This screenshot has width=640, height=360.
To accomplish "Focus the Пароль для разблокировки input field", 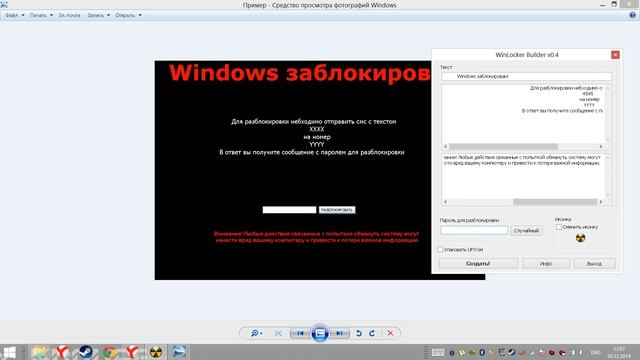I will coord(474,231).
